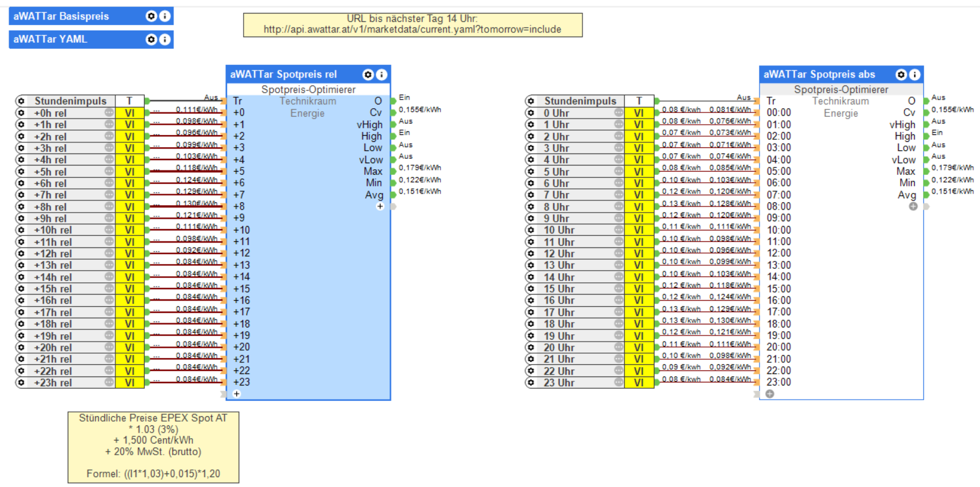The image size is (980, 487).
Task: Click Cv output on Spotpreis abs block
Action: [909, 112]
